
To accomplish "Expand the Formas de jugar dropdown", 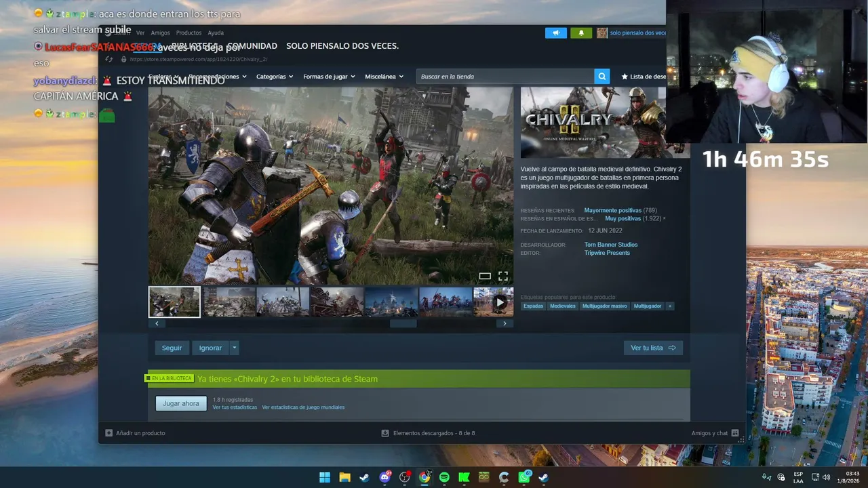I will [329, 77].
